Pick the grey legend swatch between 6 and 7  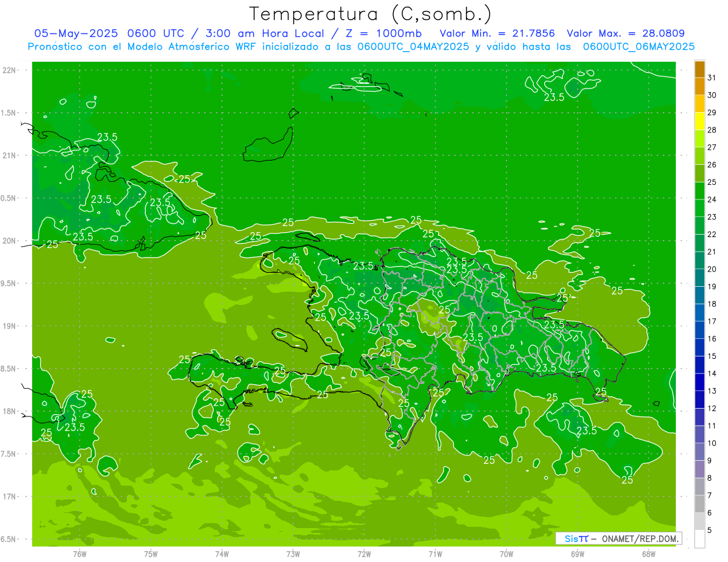[x=699, y=504]
